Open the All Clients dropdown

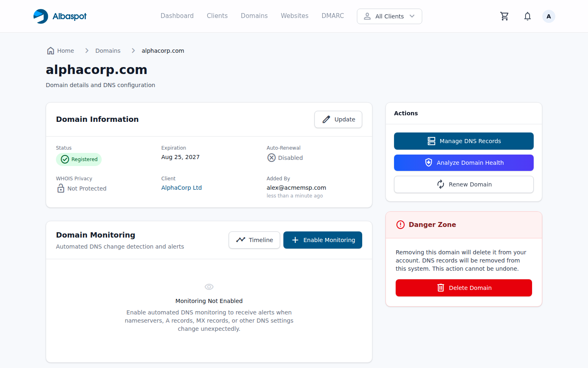[389, 16]
